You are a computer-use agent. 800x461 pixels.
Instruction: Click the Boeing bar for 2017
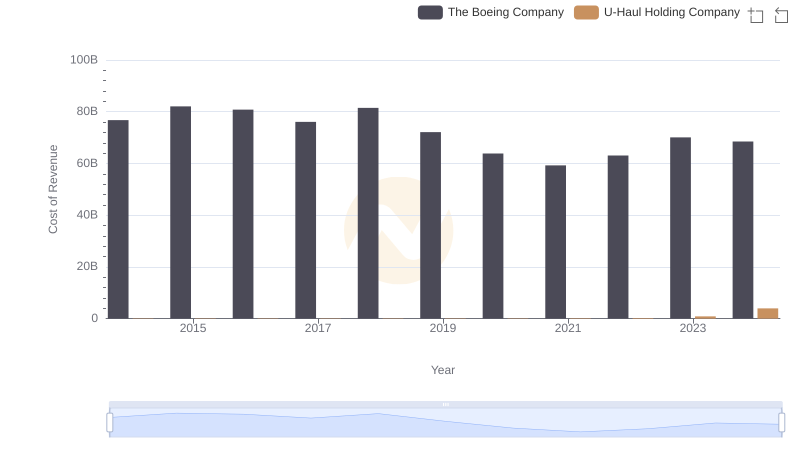[x=306, y=220]
